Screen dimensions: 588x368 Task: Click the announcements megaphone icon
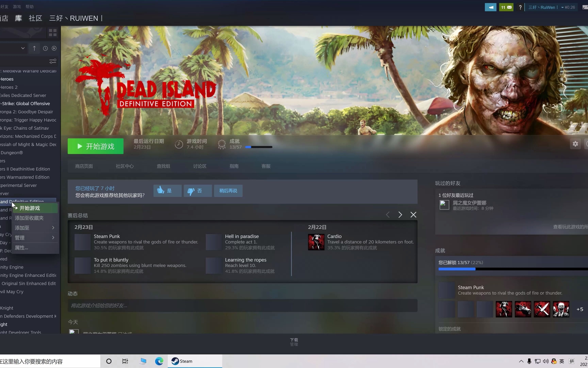coord(490,7)
